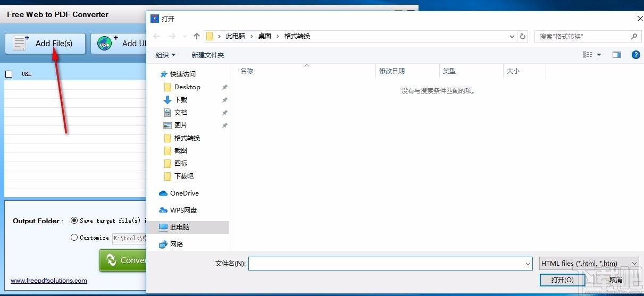Click the WPS网盘 cloud icon

coord(163,210)
